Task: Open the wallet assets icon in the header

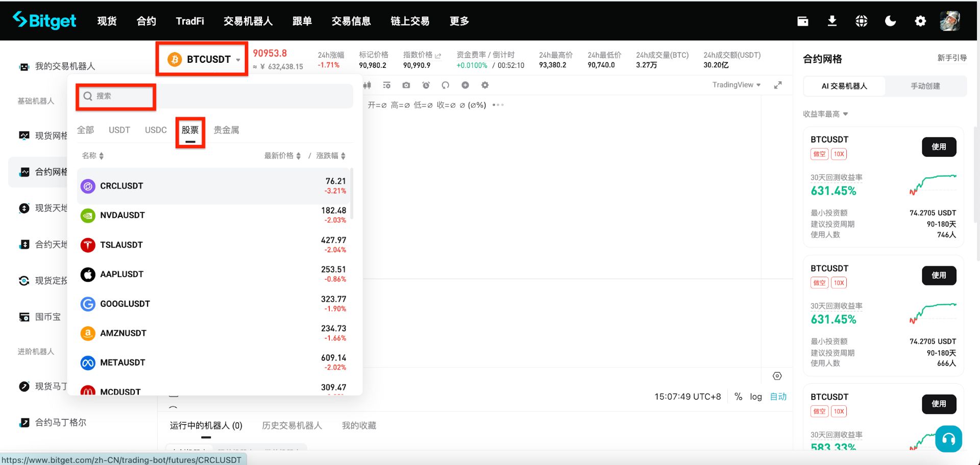Action: click(802, 21)
